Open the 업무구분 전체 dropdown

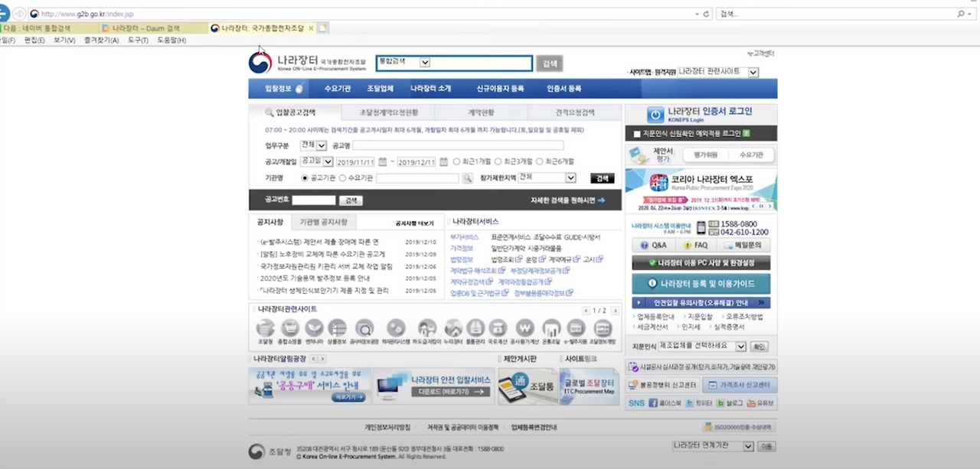313,145
